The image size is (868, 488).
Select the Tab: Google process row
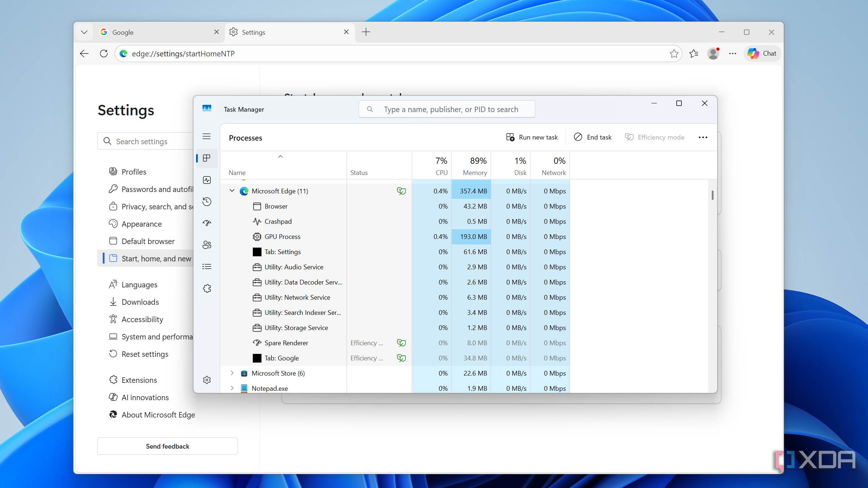click(x=395, y=358)
